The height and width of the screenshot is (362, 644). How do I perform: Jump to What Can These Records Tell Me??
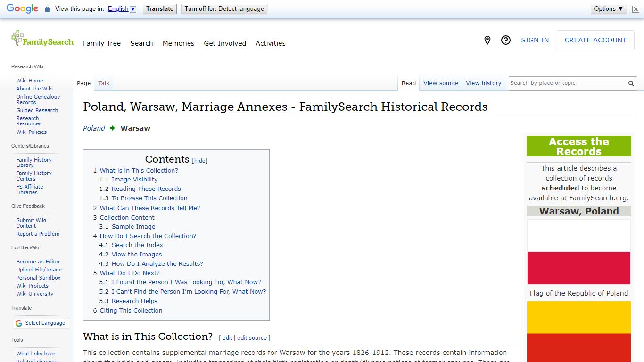pyautogui.click(x=150, y=208)
